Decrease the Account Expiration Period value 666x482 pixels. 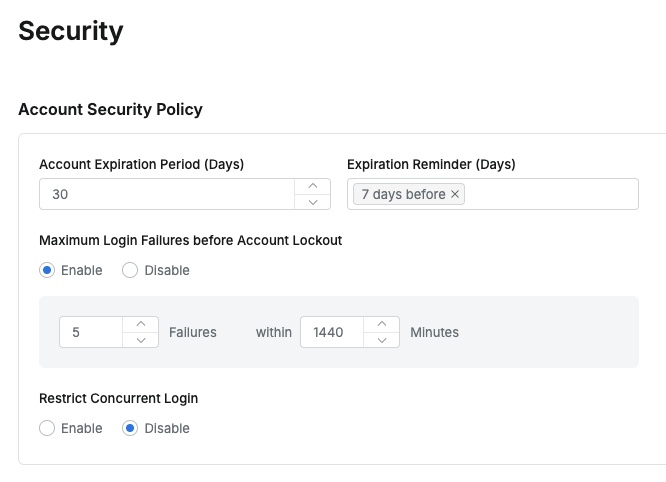coord(313,202)
